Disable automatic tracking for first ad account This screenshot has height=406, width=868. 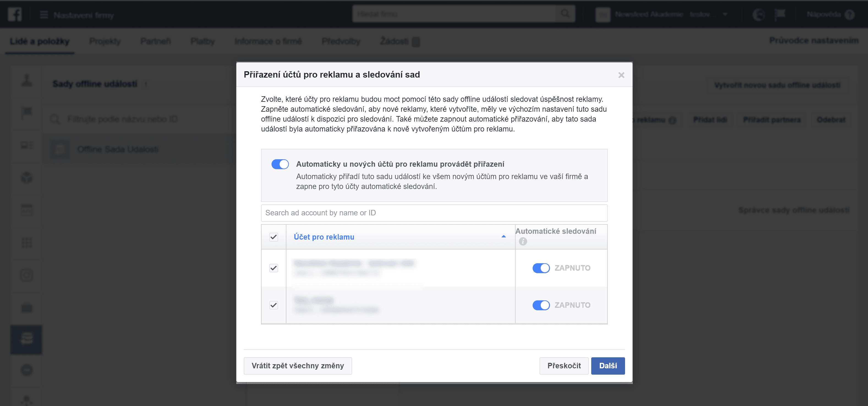(x=541, y=268)
